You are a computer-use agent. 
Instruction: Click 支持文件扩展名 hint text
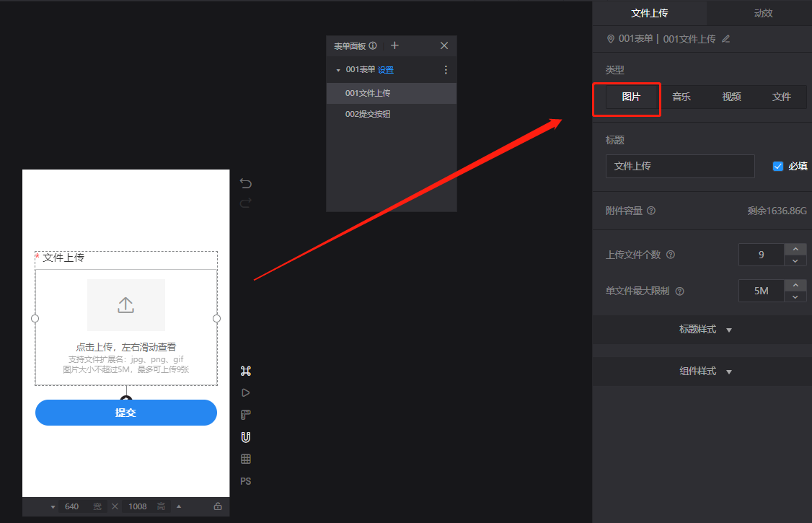[x=126, y=359]
